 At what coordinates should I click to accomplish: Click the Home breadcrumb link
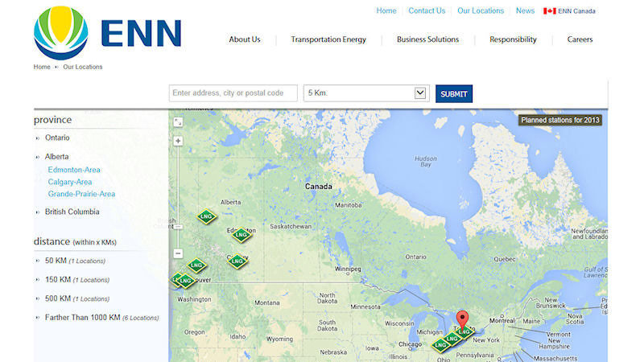[x=42, y=67]
